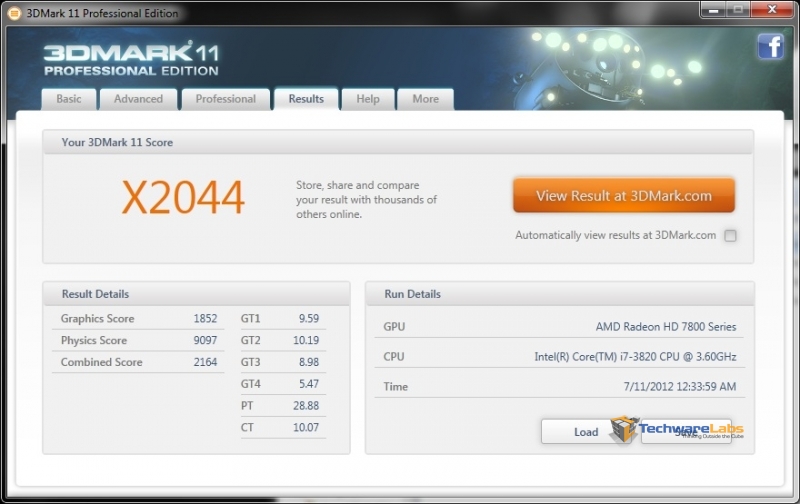Select the GT2 value 10.19
This screenshot has height=504, width=800.
click(306, 340)
